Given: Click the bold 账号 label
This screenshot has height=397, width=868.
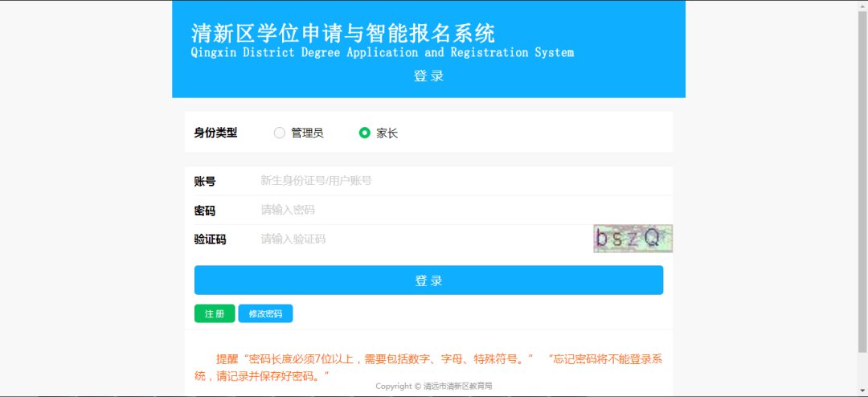Looking at the screenshot, I should pyautogui.click(x=205, y=182).
